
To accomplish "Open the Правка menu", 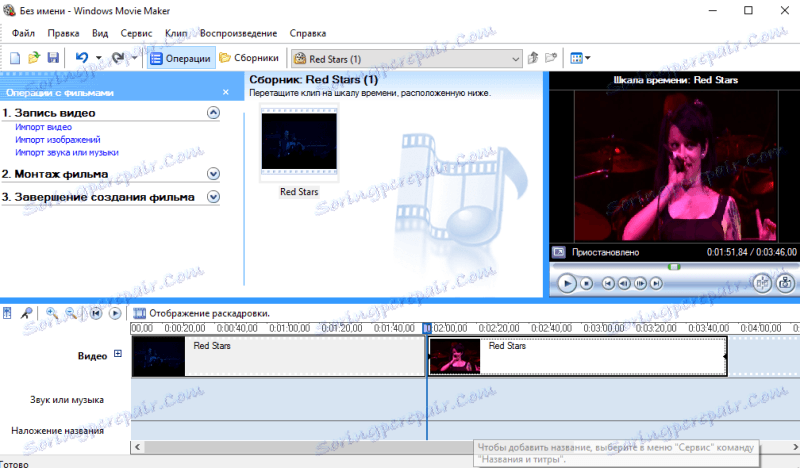I will coord(63,33).
